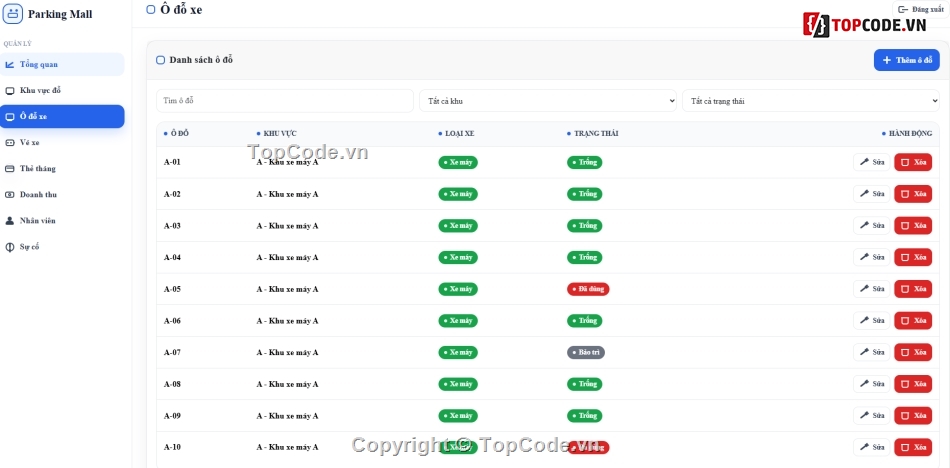Click A - Khu xe máy A in row A-08

[287, 384]
